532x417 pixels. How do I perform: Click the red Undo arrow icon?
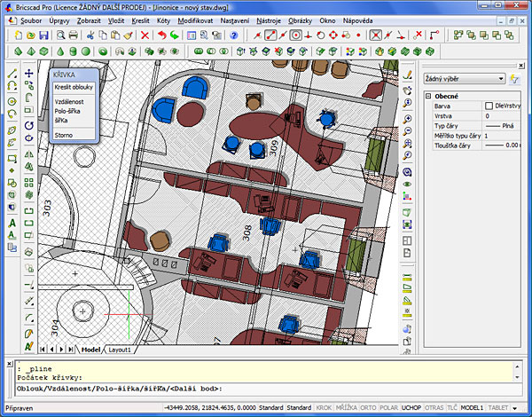160,35
